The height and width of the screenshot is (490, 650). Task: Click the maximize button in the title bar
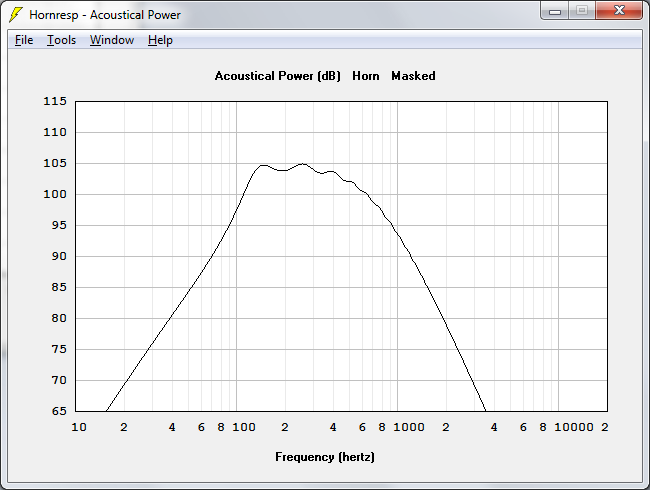click(582, 11)
